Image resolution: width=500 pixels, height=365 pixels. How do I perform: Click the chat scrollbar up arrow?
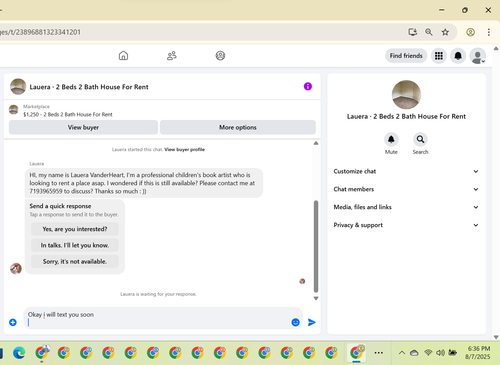(x=316, y=143)
